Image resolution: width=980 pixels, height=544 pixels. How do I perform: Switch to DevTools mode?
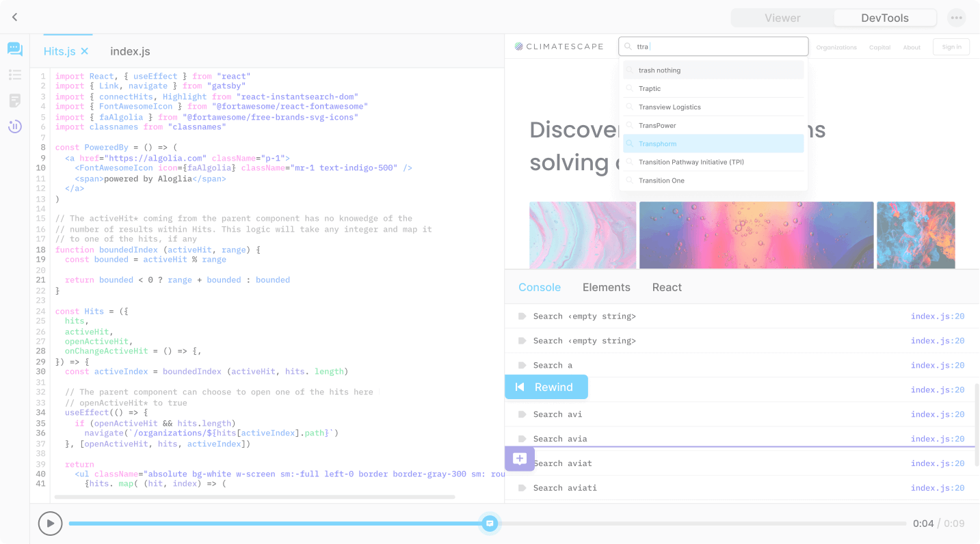(x=885, y=18)
